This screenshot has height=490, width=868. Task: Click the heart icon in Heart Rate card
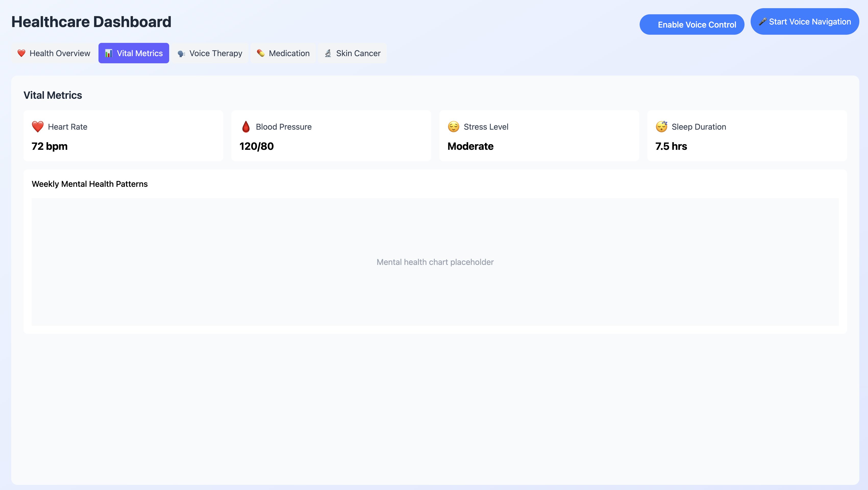[38, 127]
